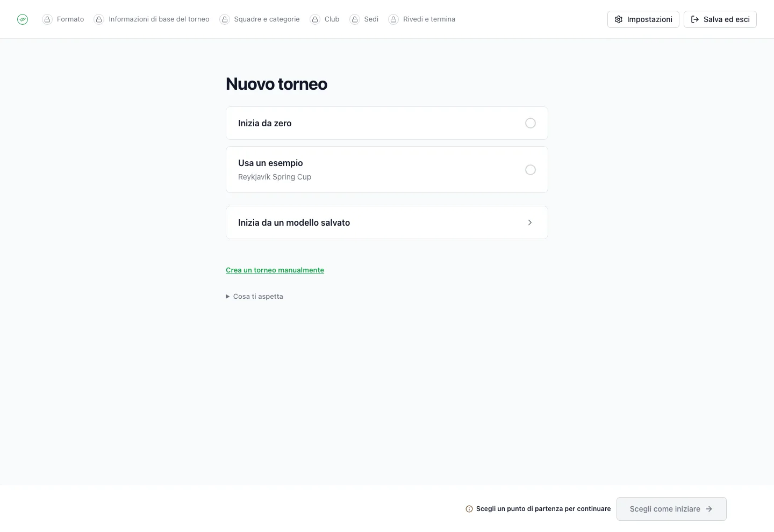Select the Inizia da zero radio button
The width and height of the screenshot is (774, 532).
(x=531, y=123)
